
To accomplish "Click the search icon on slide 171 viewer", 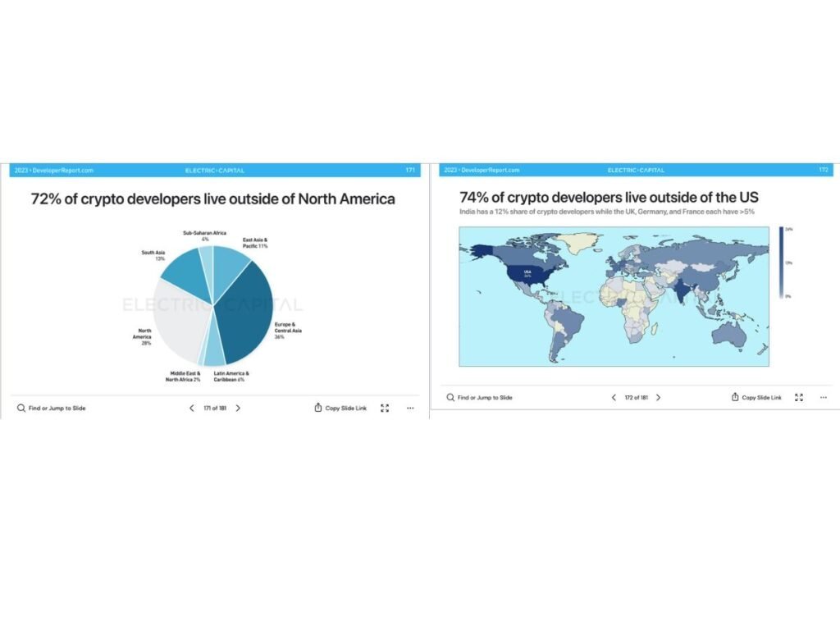I will [21, 408].
